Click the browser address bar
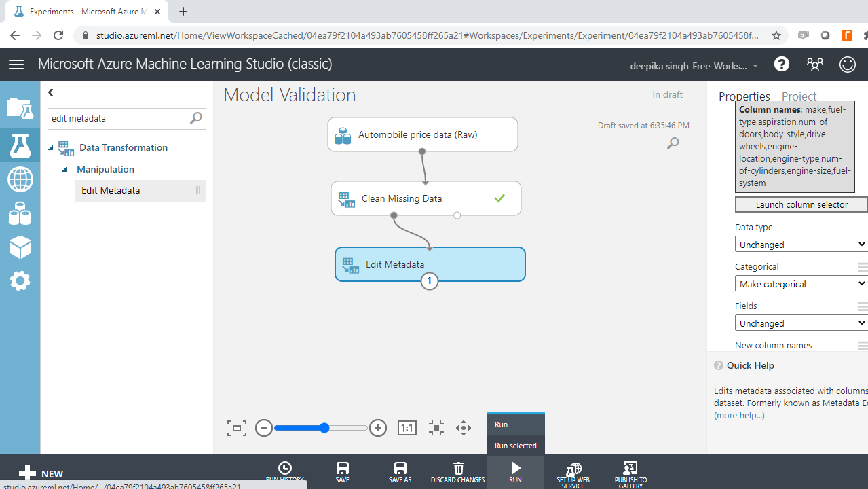Screen dimensions: 868x489 coord(428,35)
